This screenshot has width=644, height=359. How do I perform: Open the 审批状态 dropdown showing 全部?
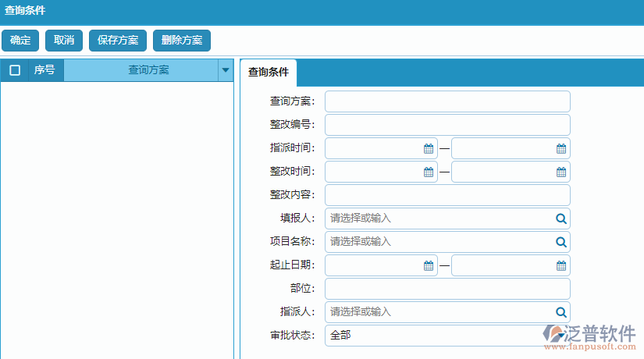pyautogui.click(x=447, y=336)
